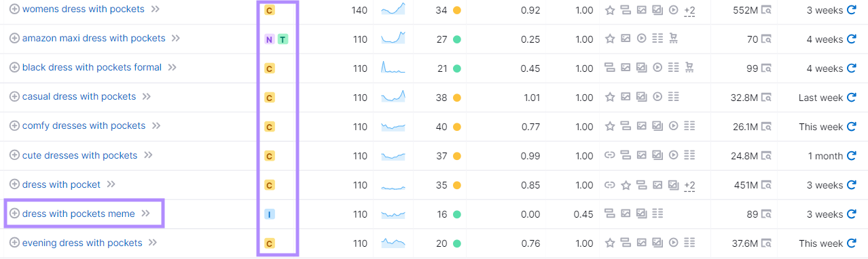
Task: Add 'dress with pockets meme' via plus icon
Action: (x=14, y=214)
